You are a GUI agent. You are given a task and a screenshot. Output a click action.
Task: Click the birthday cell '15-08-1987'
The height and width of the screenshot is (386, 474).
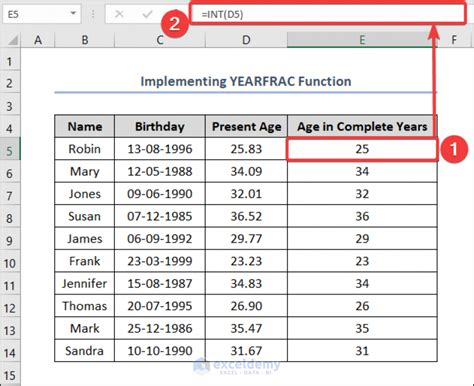tap(160, 283)
